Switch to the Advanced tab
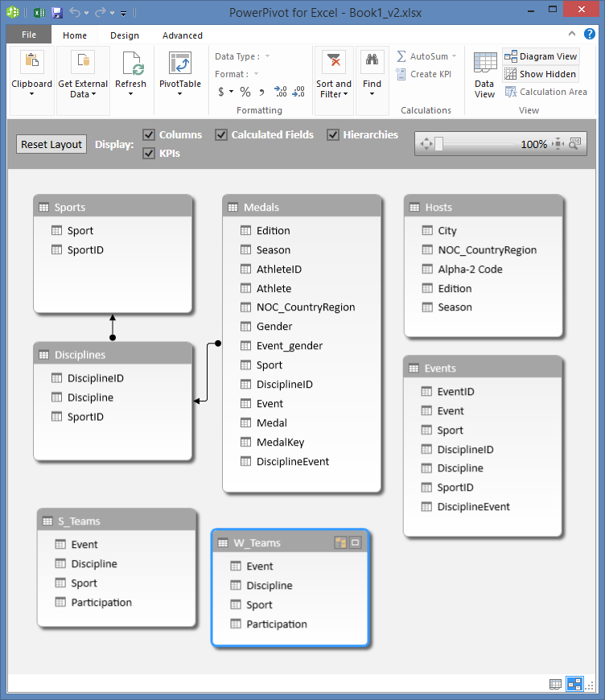The width and height of the screenshot is (605, 700). click(183, 35)
